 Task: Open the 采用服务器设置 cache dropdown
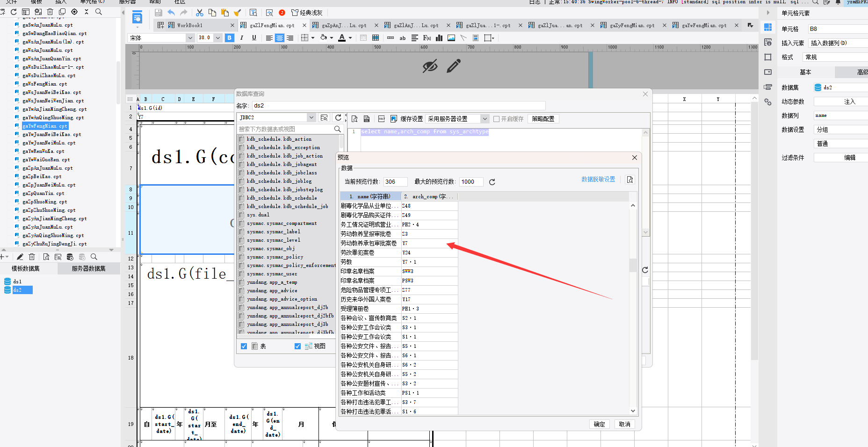485,119
